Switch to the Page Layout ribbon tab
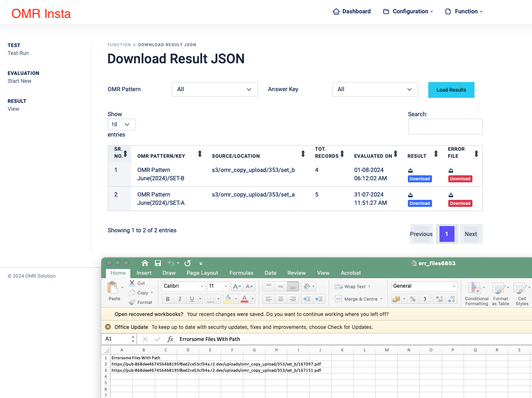532x398 pixels. [202, 273]
